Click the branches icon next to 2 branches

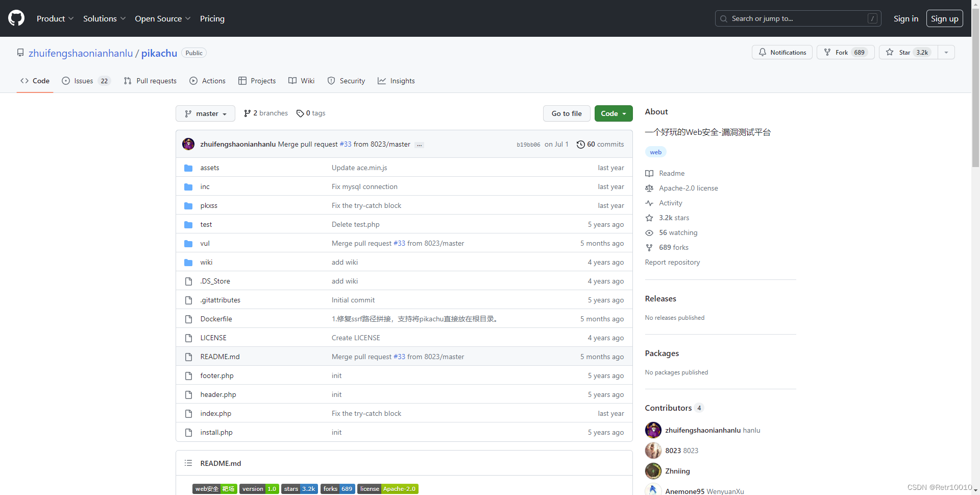pos(248,113)
